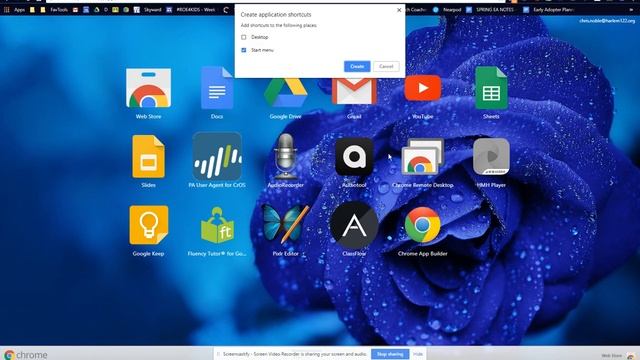Click the signed-in account email
The height and width of the screenshot is (360, 640).
click(607, 20)
